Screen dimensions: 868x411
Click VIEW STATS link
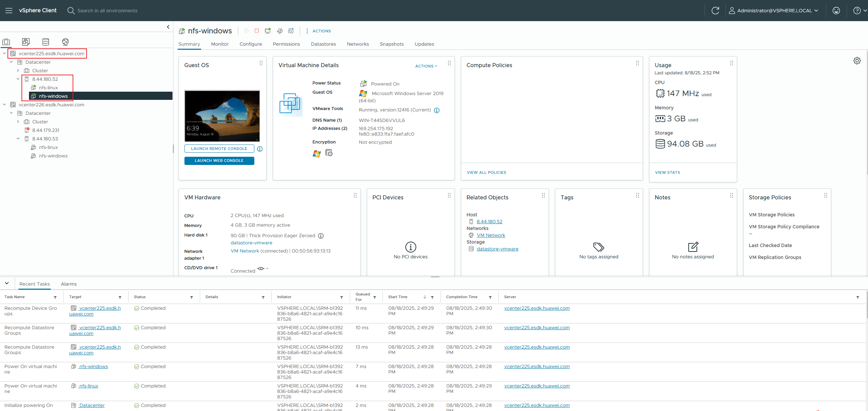(x=668, y=172)
